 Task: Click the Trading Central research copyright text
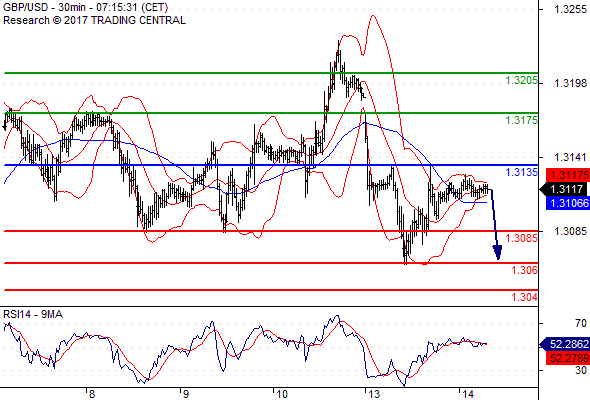(94, 20)
